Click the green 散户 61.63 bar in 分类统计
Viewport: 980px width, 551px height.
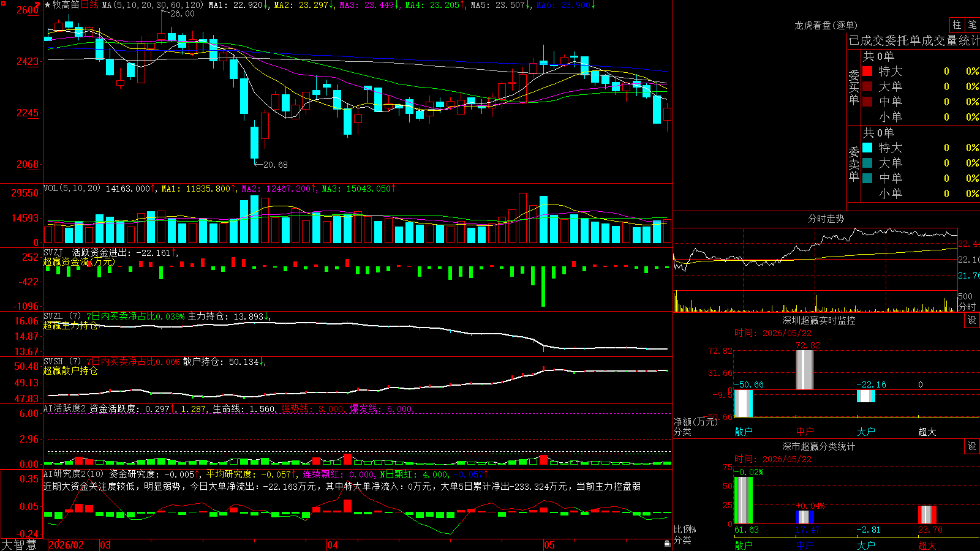point(744,500)
